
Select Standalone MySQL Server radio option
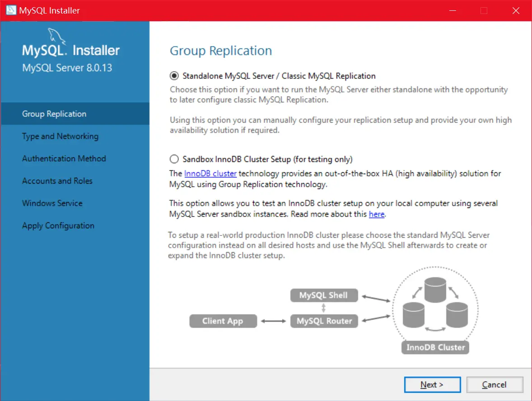coord(174,76)
